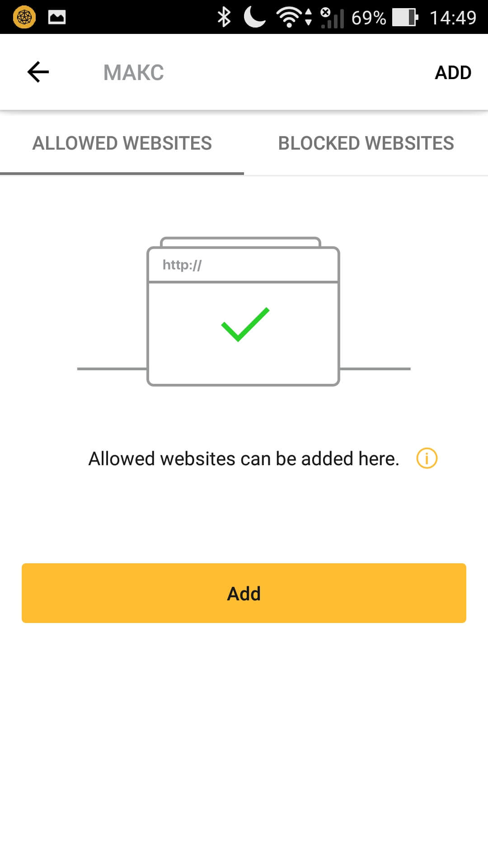This screenshot has width=488, height=868.
Task: Tap ADD in the top bar
Action: point(453,72)
